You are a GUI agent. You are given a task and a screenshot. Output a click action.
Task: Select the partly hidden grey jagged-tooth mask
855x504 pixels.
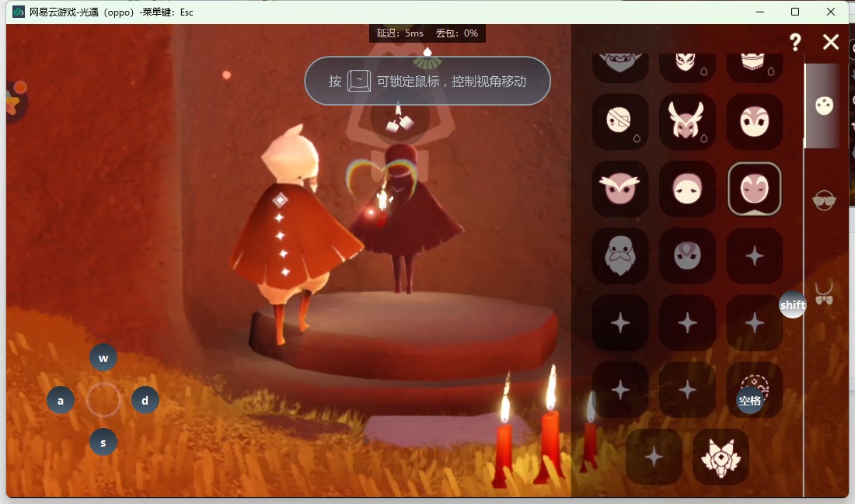tap(620, 67)
